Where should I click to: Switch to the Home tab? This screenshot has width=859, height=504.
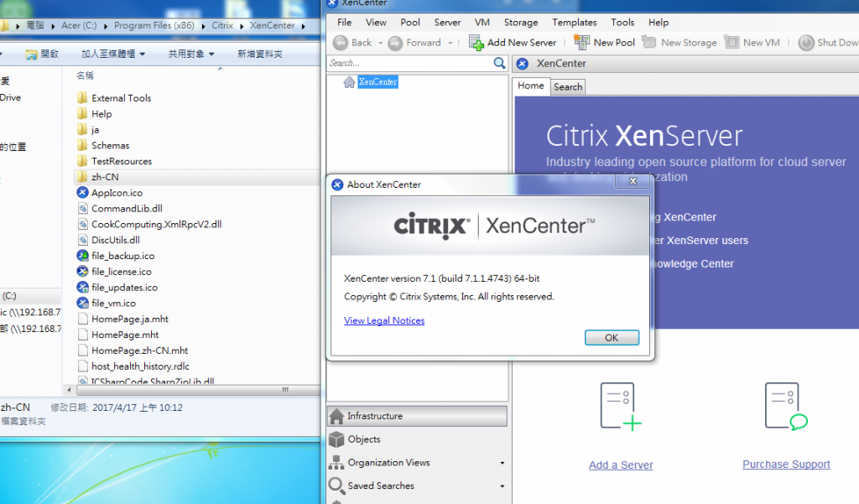click(531, 86)
